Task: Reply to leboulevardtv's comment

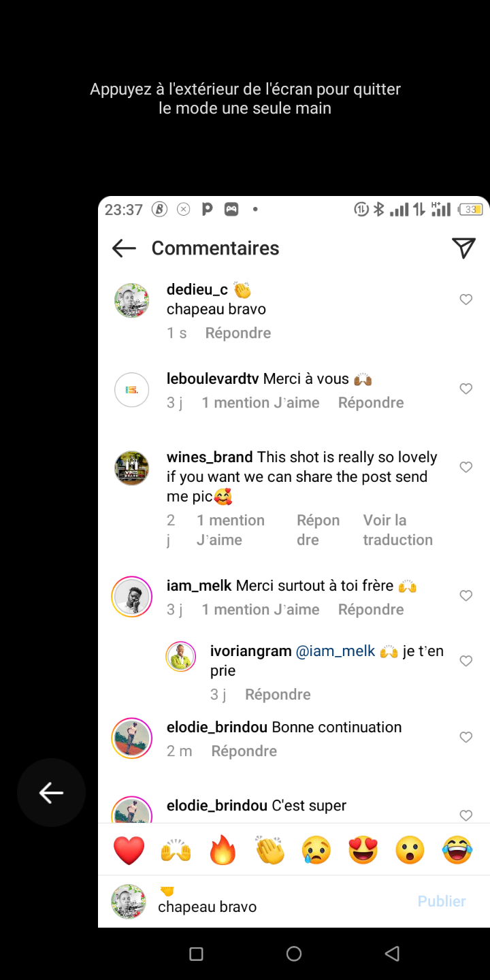Action: tap(371, 403)
